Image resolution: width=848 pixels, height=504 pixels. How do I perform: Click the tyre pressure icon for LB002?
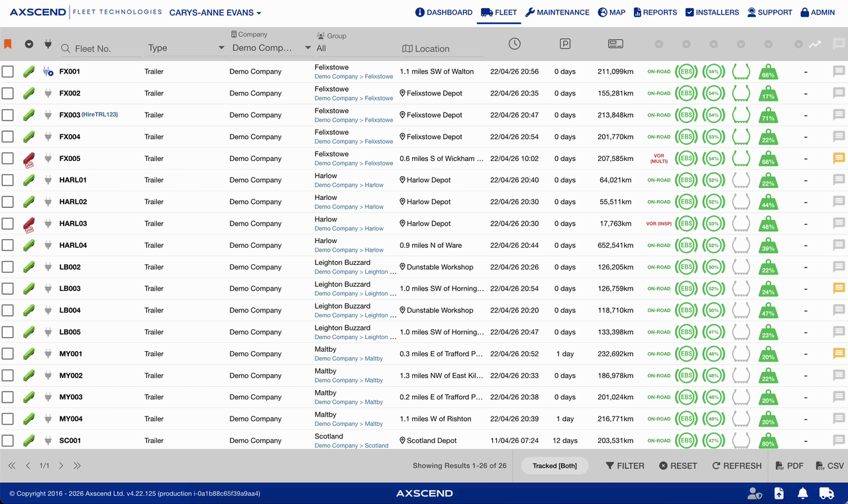(741, 267)
